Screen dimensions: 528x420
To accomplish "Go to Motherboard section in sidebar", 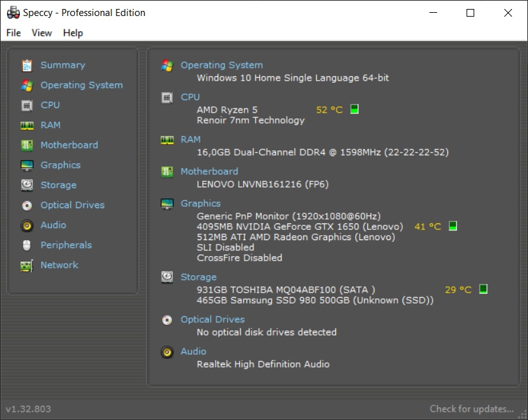I will point(69,145).
